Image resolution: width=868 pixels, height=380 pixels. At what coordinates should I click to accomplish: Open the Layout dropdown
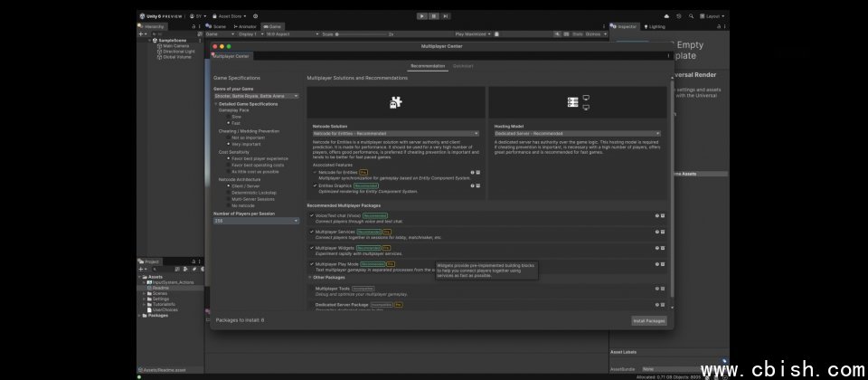pyautogui.click(x=712, y=16)
